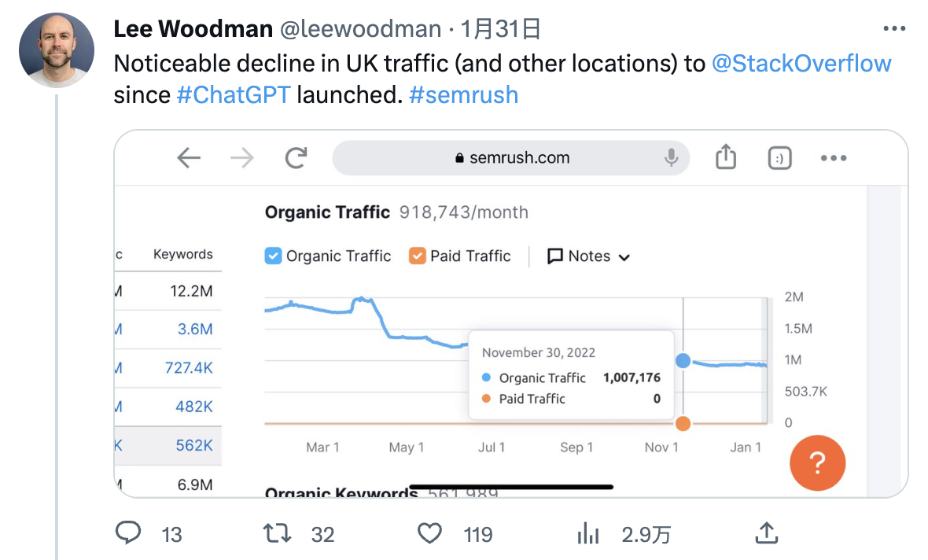
Task: Toggle the Paid Traffic checkbox
Action: click(418, 256)
